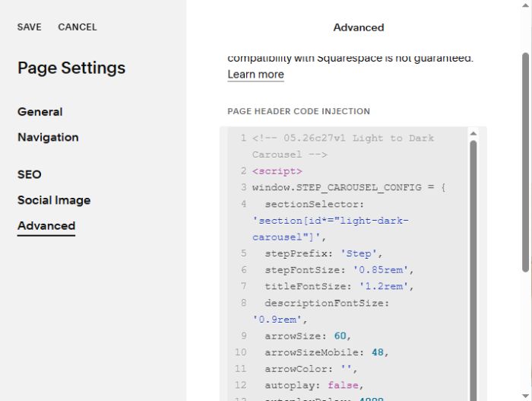Place cursor on the script tag line
The height and width of the screenshot is (401, 532).
(277, 171)
